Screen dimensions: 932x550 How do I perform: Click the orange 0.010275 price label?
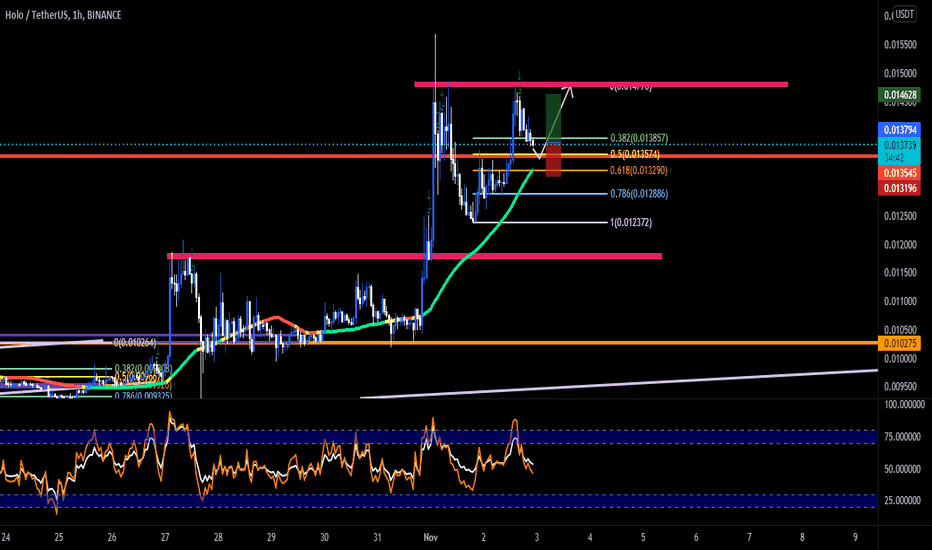click(x=900, y=343)
